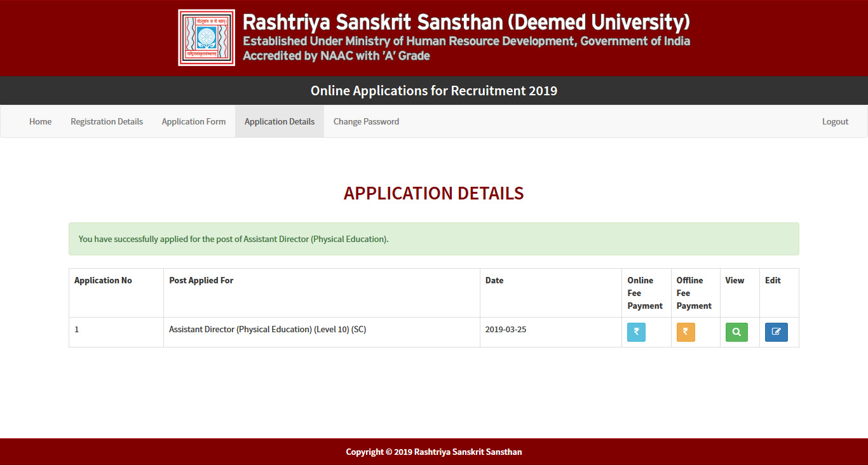Click the blue edit application pencil icon

click(x=776, y=332)
